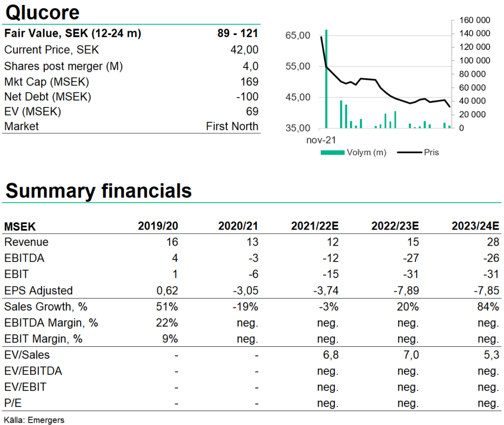Click the fair value figure "89 - 121"
This screenshot has width=504, height=425.
(x=238, y=33)
